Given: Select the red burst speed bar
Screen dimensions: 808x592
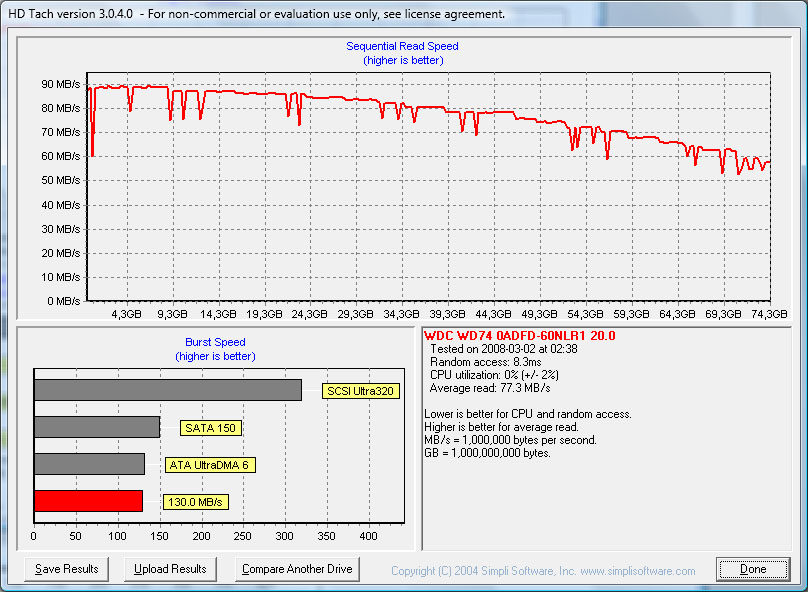Looking at the screenshot, I should [x=88, y=501].
